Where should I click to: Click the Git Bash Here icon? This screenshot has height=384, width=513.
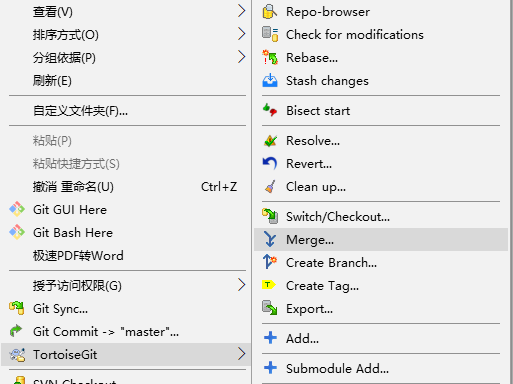point(17,232)
